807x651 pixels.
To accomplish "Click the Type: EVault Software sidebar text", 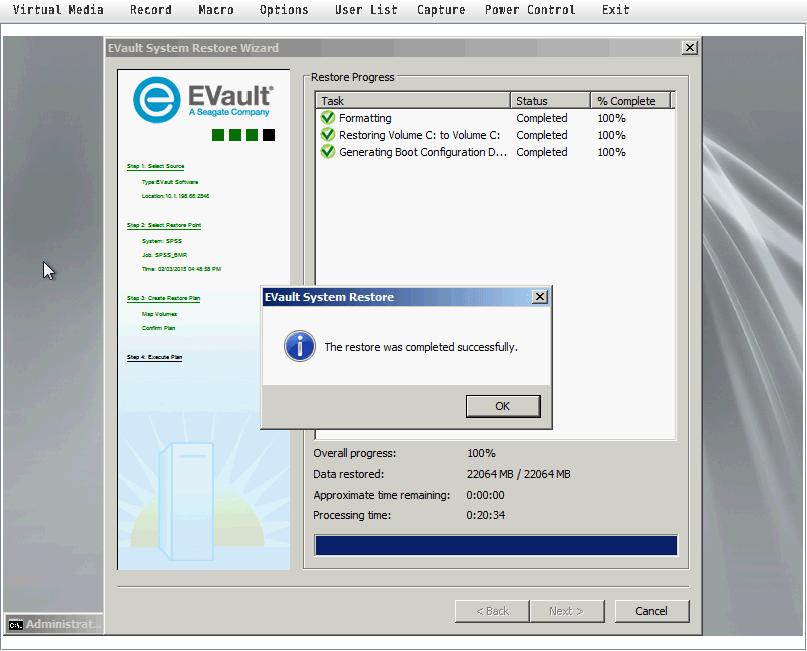I will [170, 182].
